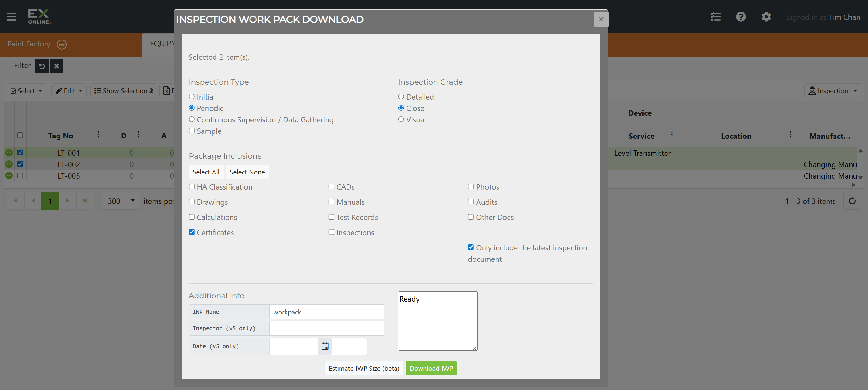Click page 1 in the pager
Screen dimensions: 868x390
50,201
